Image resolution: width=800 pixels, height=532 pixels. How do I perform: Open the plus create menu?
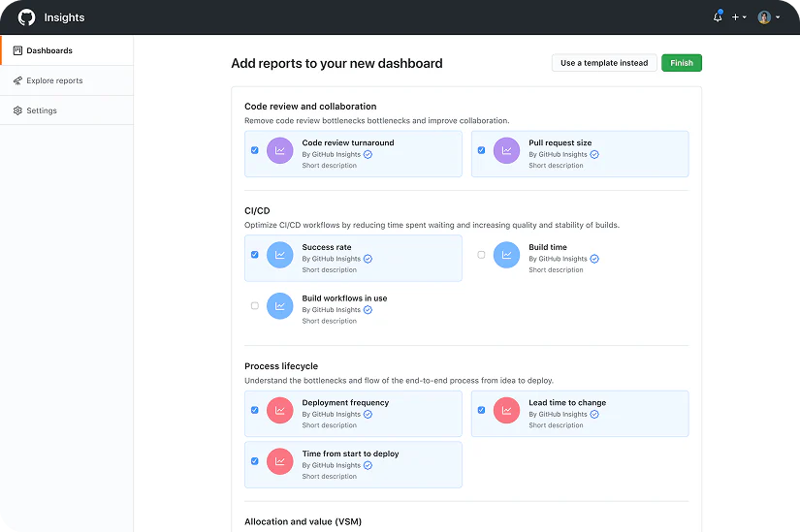[739, 17]
